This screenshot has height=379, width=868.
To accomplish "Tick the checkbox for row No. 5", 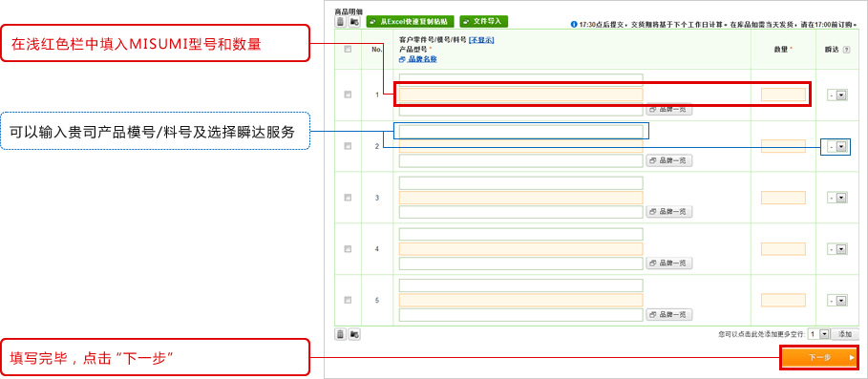I will (x=348, y=300).
